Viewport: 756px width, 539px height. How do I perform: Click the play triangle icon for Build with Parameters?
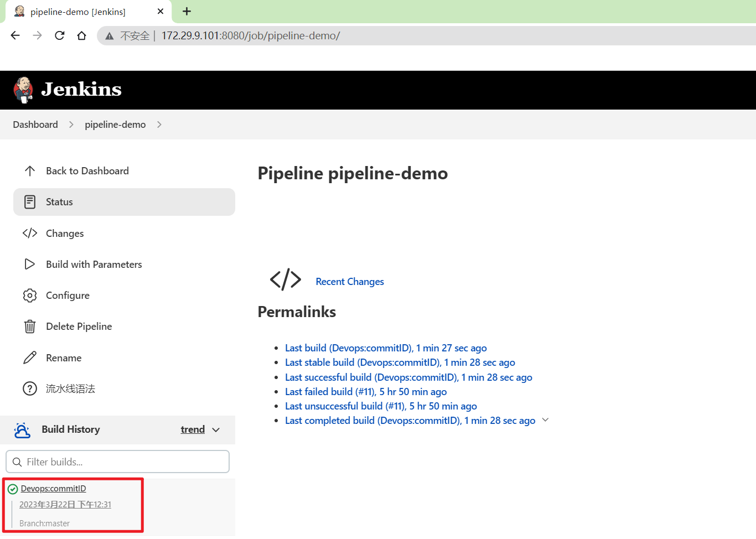[30, 264]
